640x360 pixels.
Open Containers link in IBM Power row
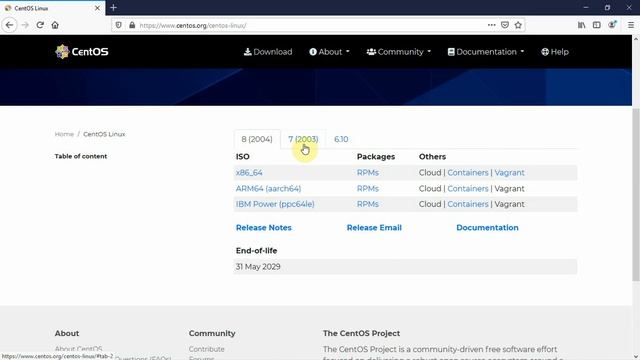click(x=468, y=204)
